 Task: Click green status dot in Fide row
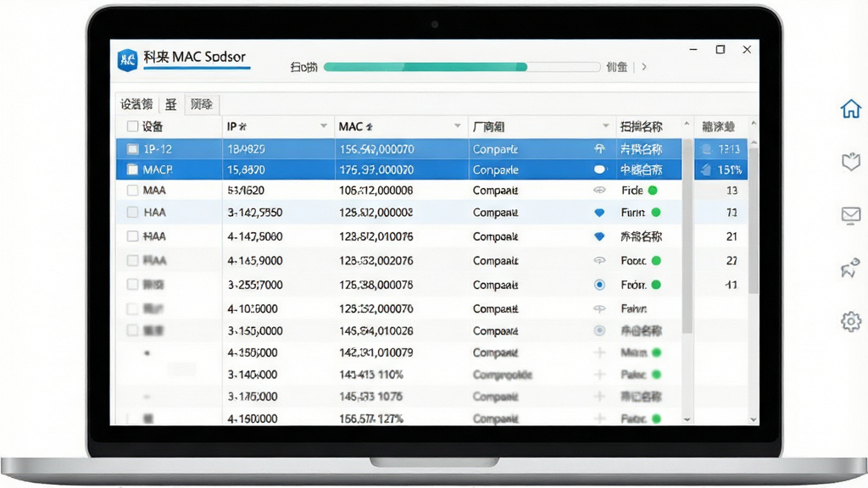click(x=654, y=191)
